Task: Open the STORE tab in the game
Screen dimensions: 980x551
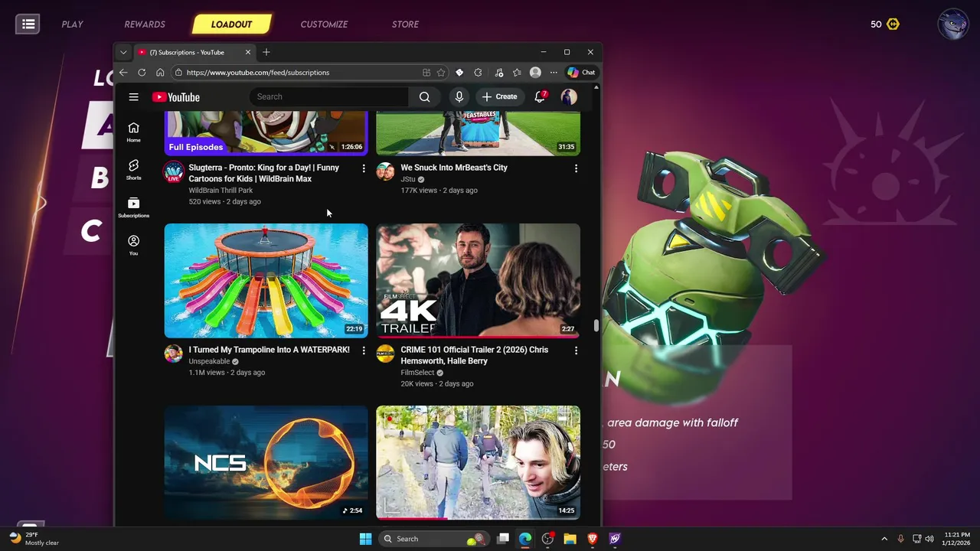Action: pos(405,24)
